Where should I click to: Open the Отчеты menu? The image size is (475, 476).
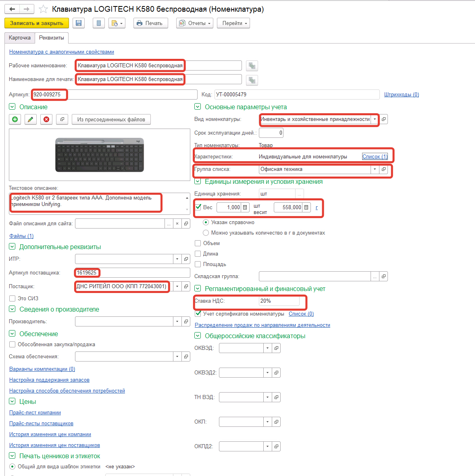tap(195, 23)
